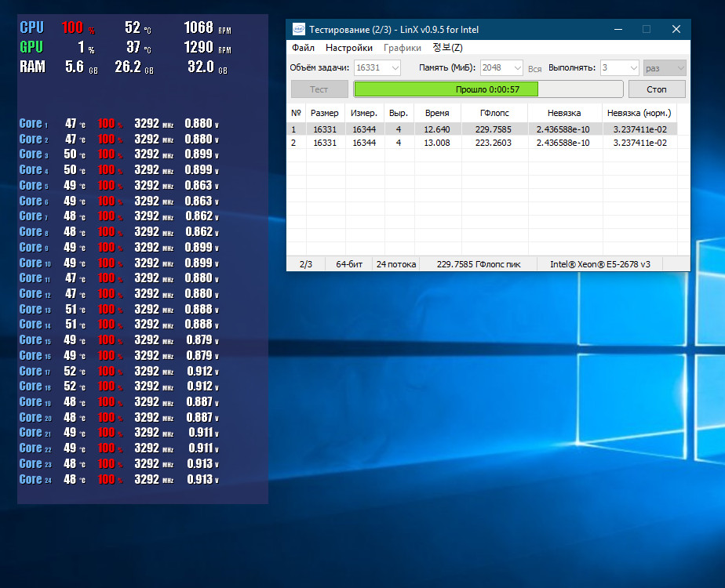Screen dimensions: 725x588
Task: Click the RAM label in the monitor overlay
Action: 32,67
